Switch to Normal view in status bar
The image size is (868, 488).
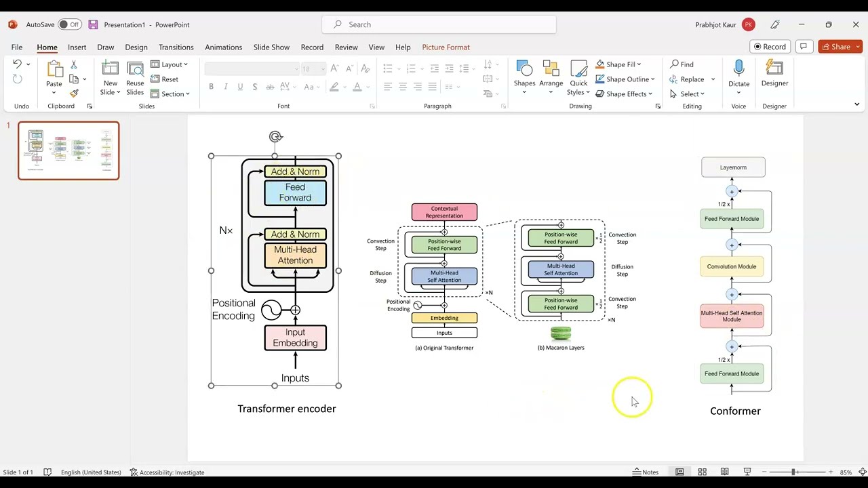pyautogui.click(x=679, y=472)
